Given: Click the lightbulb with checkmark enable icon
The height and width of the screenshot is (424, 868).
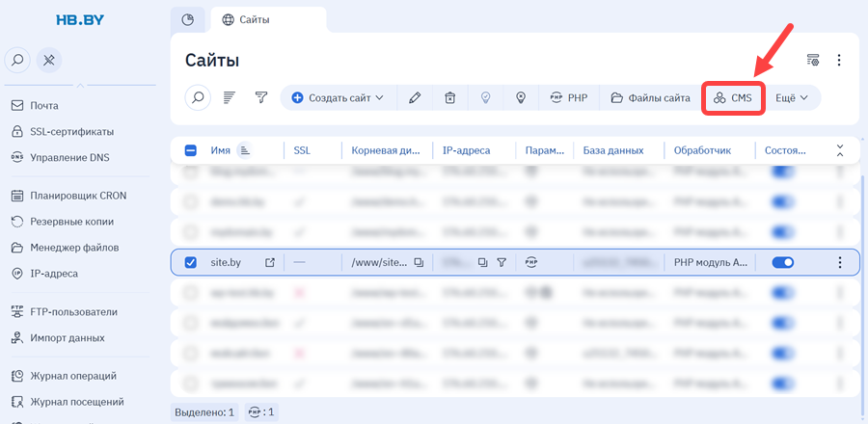Looking at the screenshot, I should (x=485, y=98).
